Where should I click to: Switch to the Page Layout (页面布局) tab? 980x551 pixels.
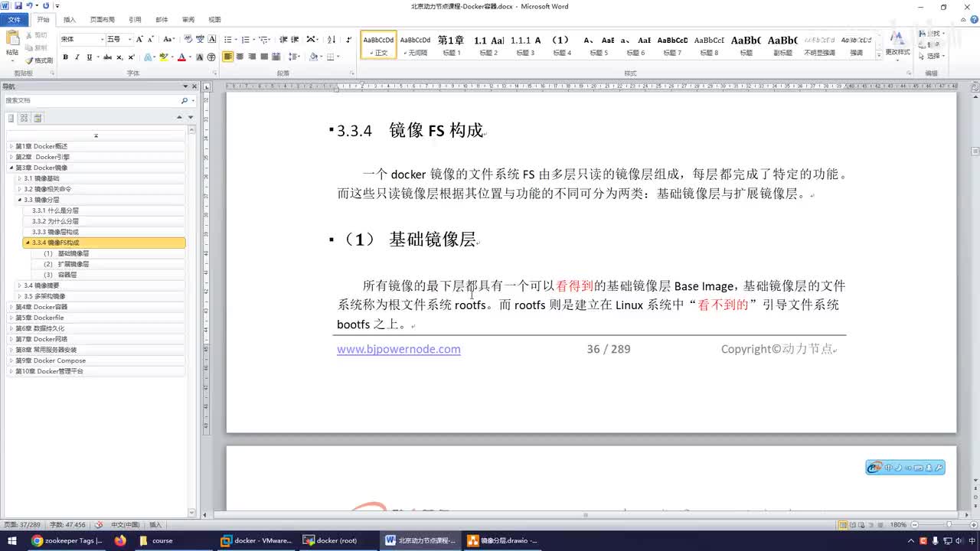tap(103, 20)
